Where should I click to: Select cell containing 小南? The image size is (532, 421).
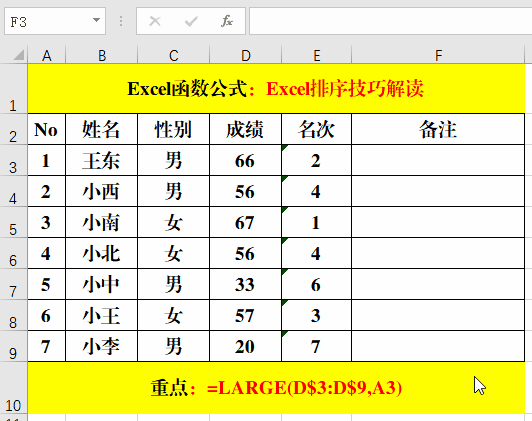[101, 222]
